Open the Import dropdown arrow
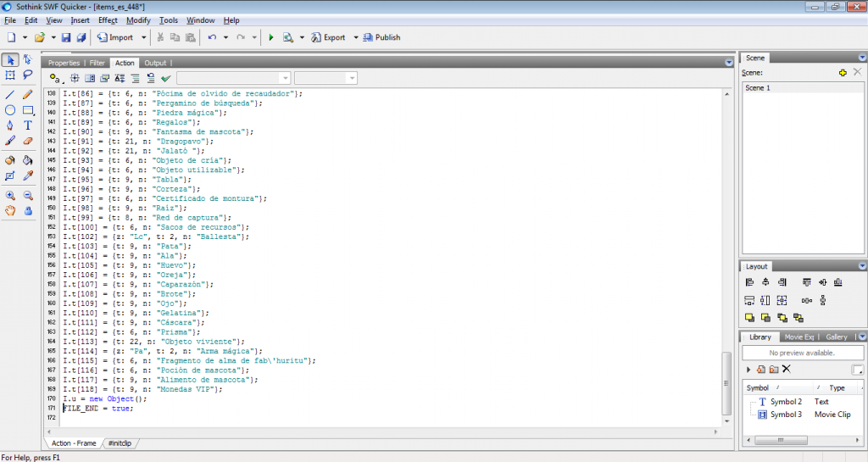Viewport: 868px width, 462px height. (143, 37)
